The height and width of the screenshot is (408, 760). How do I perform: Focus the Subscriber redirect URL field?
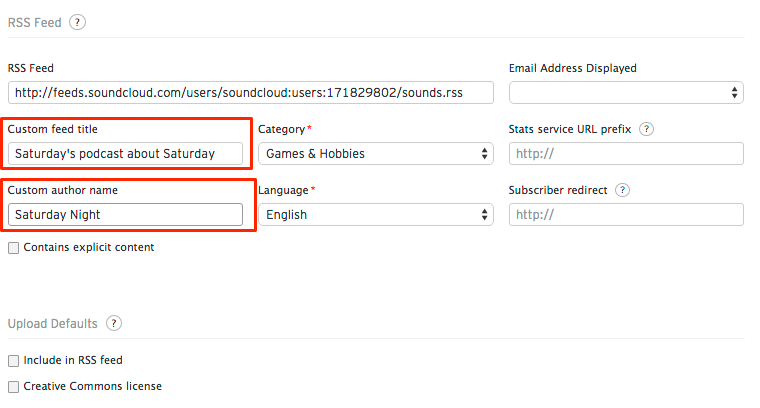(626, 215)
